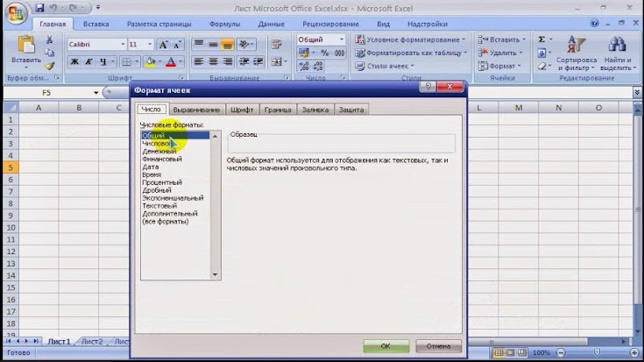Image resolution: width=644 pixels, height=362 pixels.
Task: Open the Calibri font name dropdown
Action: [123, 44]
